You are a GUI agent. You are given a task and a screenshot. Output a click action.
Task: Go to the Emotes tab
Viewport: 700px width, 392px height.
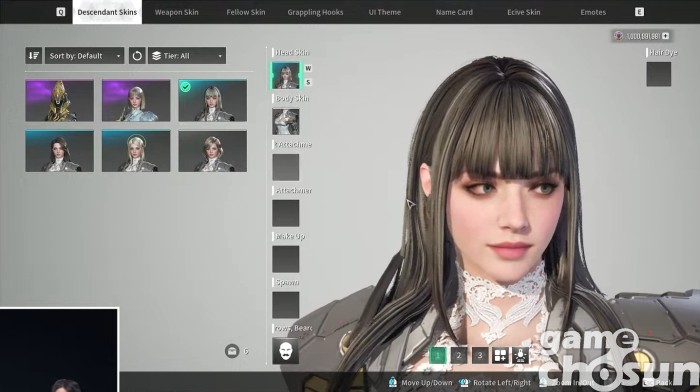point(593,12)
